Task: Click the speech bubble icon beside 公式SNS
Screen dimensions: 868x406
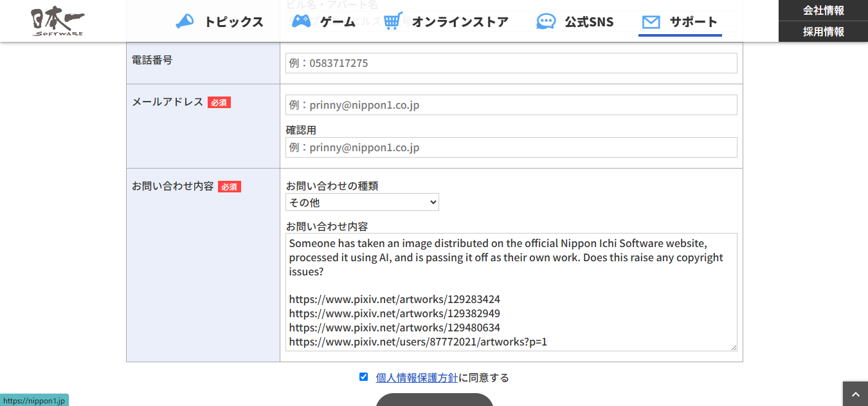Action: point(546,22)
